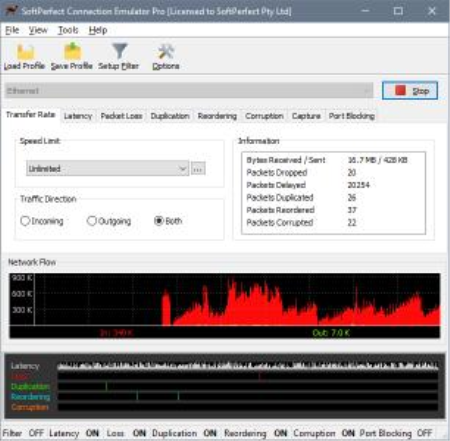Viewport: 450px width, 441px height.
Task: Click the Latency timeline strip
Action: 247,366
